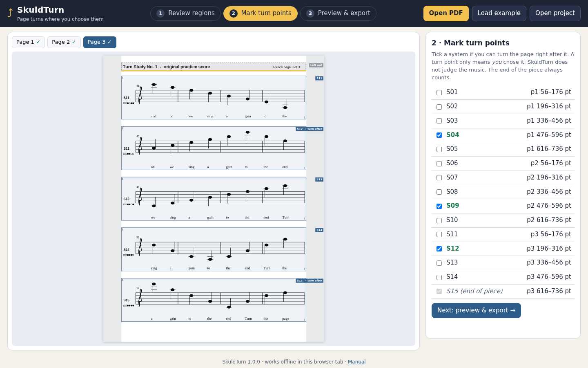Click the SkuldTurn arrow logo icon

[x=10, y=13]
